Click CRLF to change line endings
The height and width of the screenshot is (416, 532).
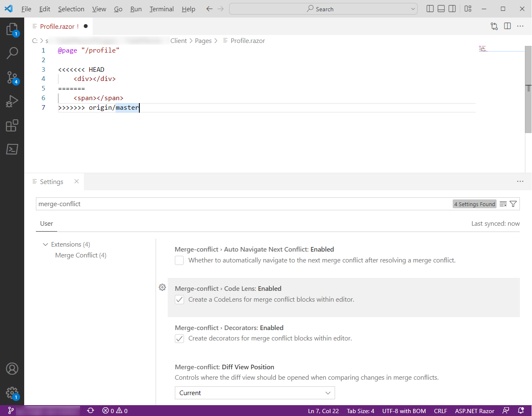click(440, 411)
